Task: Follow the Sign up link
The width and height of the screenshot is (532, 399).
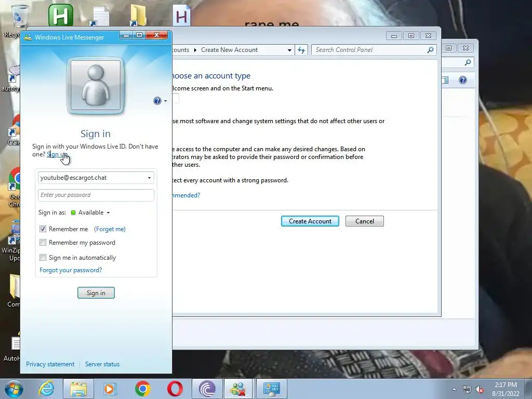Action: pos(57,154)
